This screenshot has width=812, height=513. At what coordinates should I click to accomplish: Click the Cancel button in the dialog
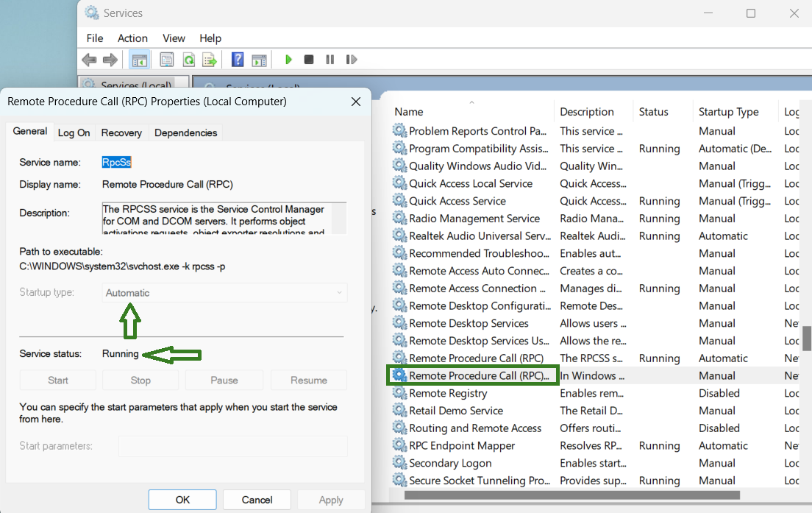pyautogui.click(x=257, y=500)
